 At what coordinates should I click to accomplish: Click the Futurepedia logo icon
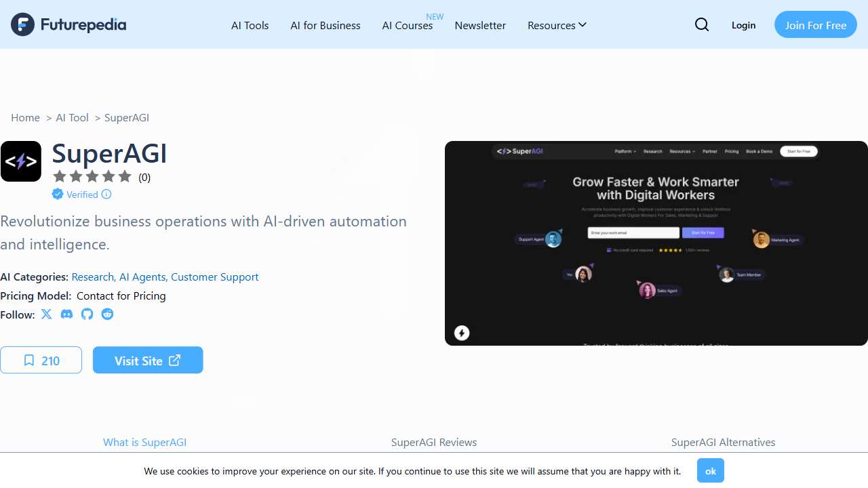(22, 25)
